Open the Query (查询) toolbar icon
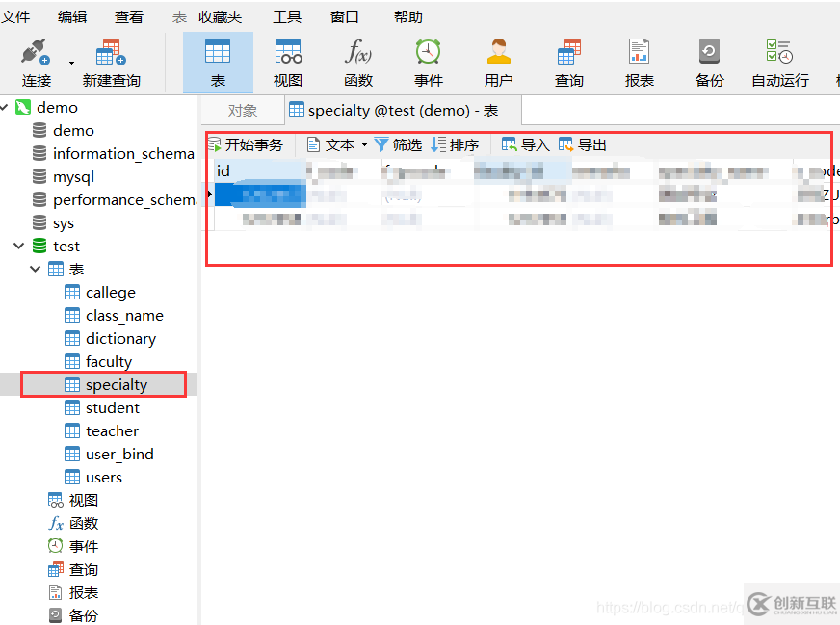Viewport: 840px width, 625px height. (x=568, y=52)
